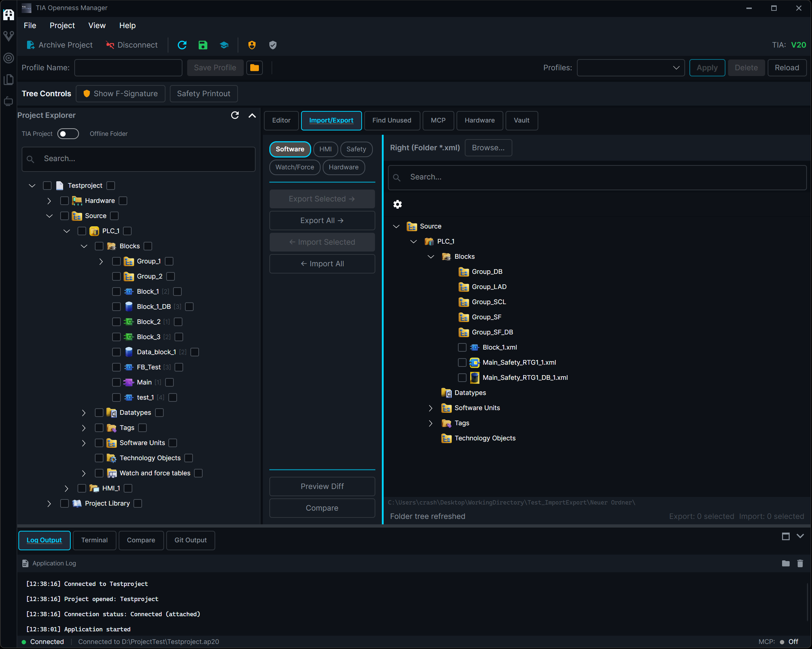Click the green save icon in the toolbar

pyautogui.click(x=203, y=45)
